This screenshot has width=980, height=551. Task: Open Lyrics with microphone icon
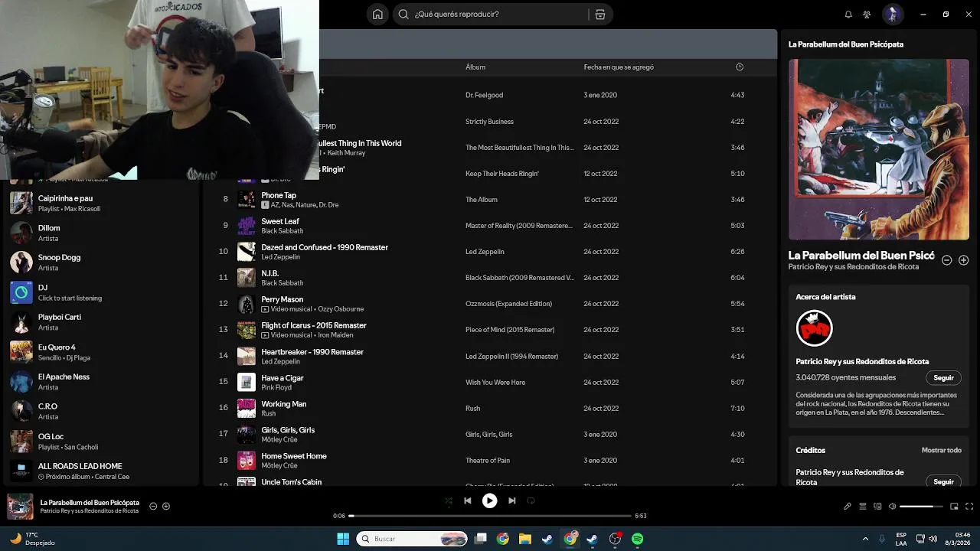[x=848, y=506]
